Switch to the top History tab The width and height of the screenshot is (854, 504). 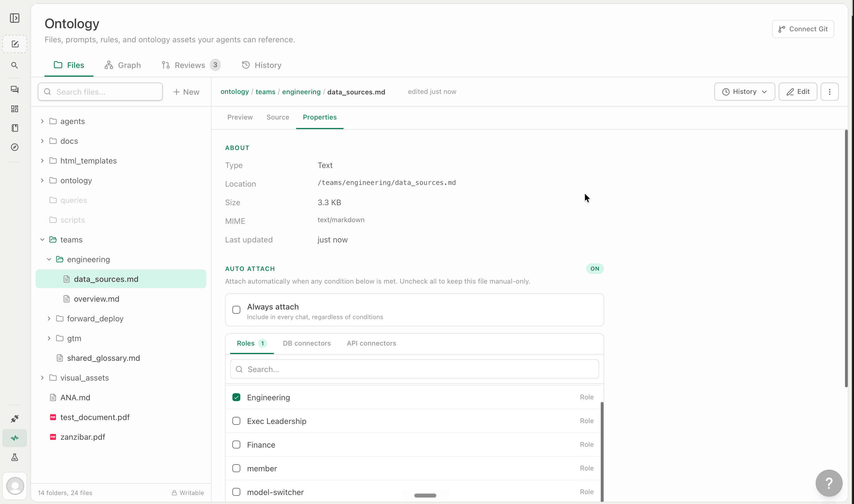click(261, 65)
